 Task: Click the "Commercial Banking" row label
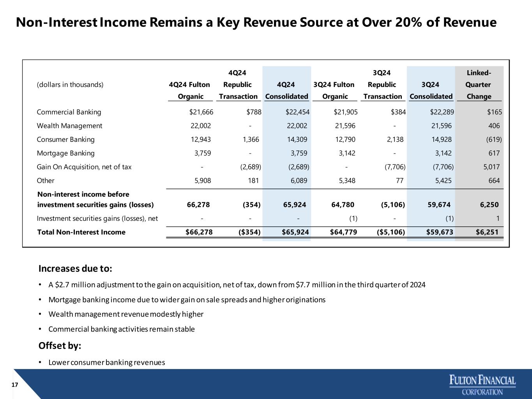[69, 112]
